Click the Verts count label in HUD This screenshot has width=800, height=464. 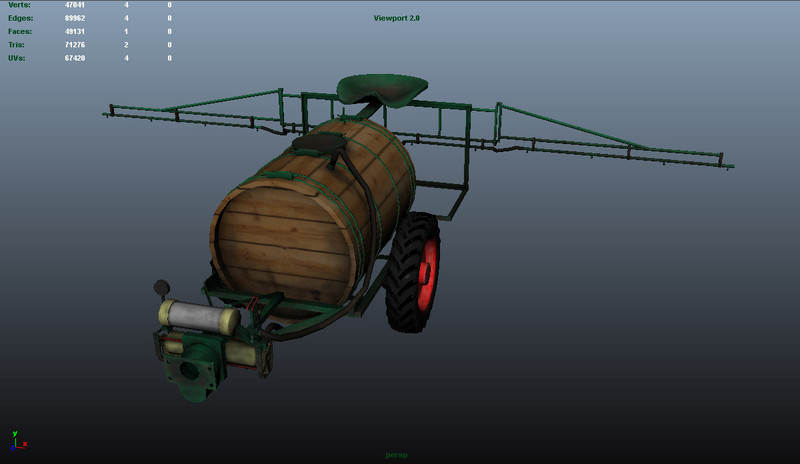coord(18,5)
